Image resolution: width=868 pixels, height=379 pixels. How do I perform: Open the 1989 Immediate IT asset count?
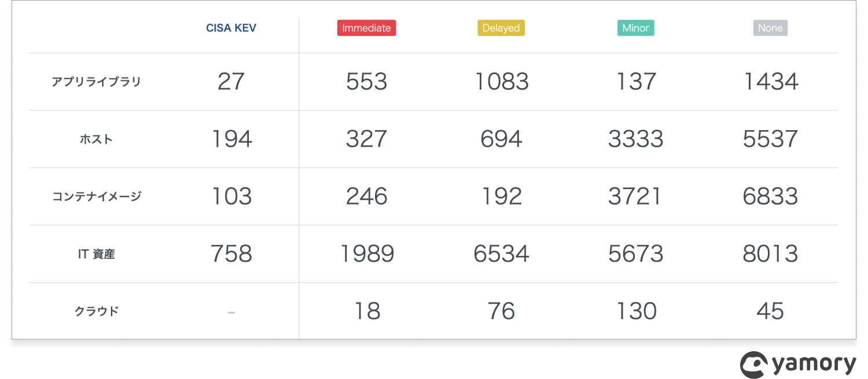coord(366,253)
